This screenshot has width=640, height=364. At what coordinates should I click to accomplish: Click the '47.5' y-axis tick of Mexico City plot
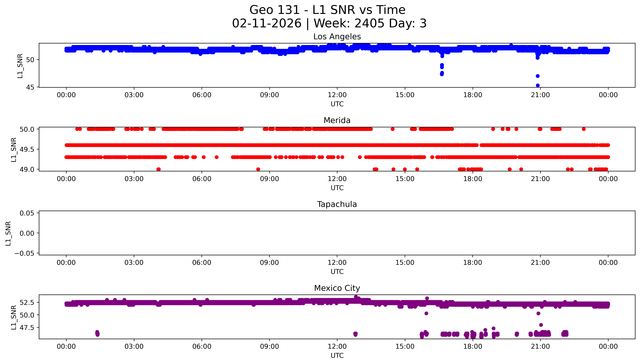click(x=27, y=328)
